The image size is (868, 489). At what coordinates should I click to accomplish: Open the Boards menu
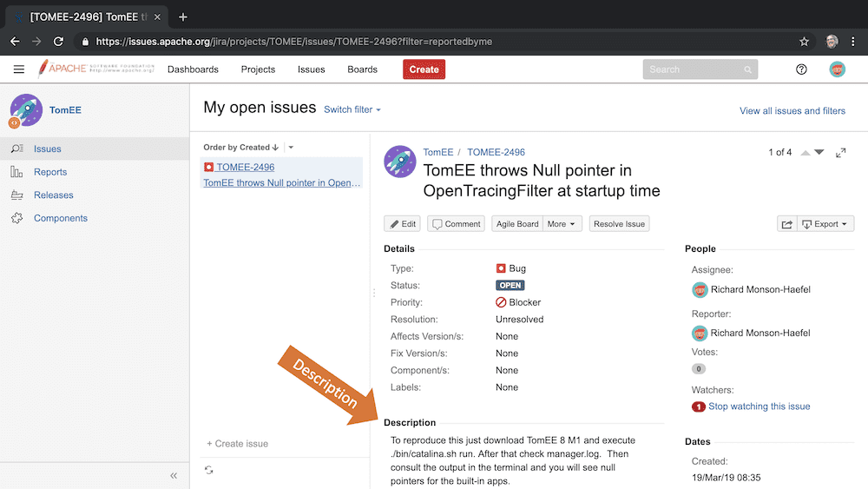click(x=363, y=69)
